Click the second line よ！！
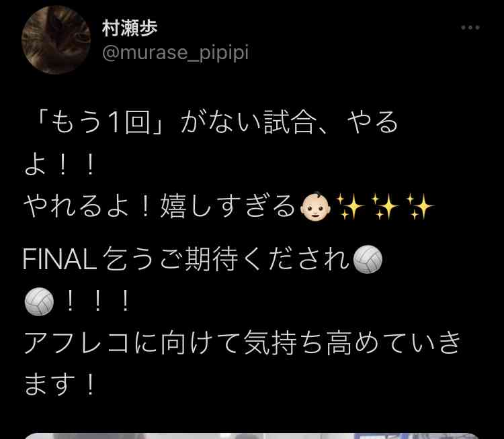The image size is (504, 439). 60,164
